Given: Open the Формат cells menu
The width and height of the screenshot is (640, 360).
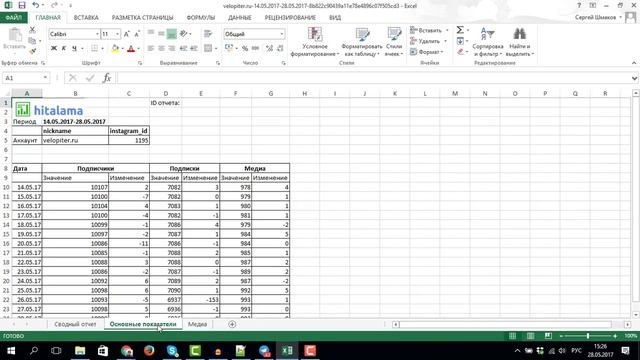Looking at the screenshot, I should 427,52.
